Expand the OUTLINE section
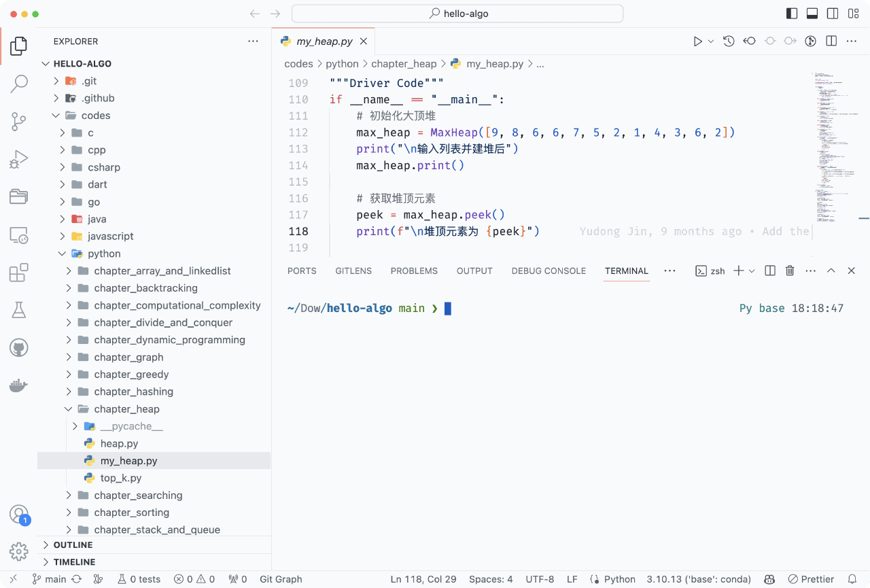This screenshot has width=870, height=588. pos(72,544)
